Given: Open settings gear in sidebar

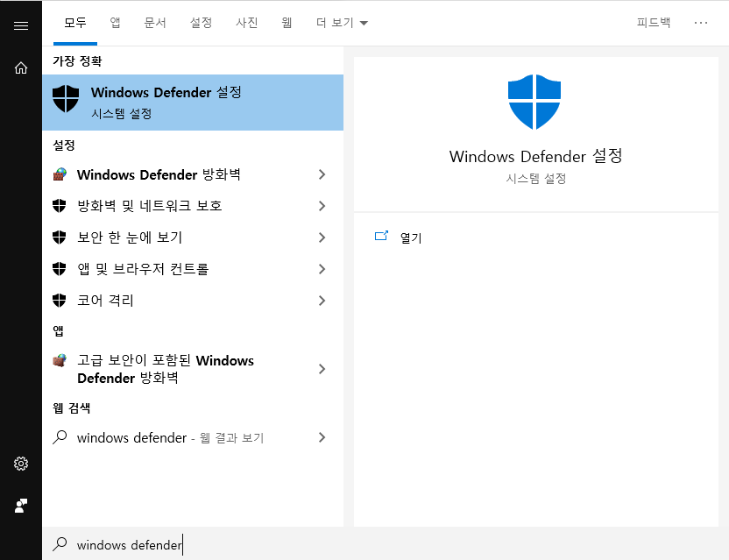Looking at the screenshot, I should (21, 464).
